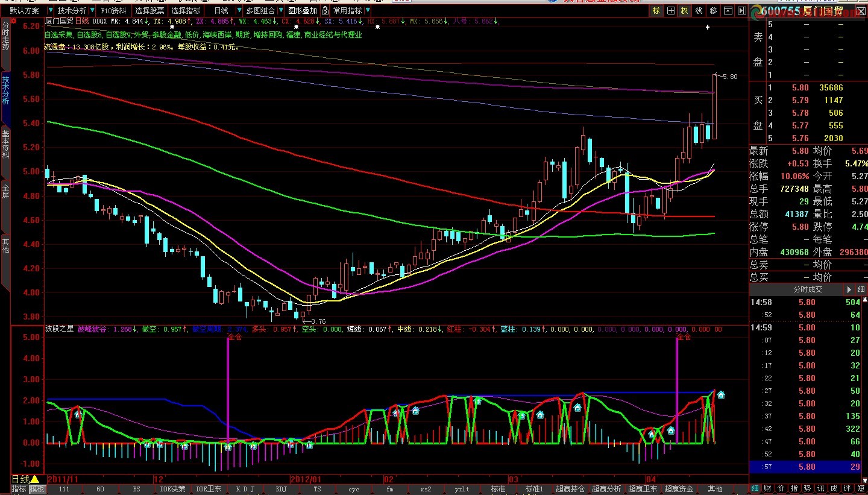The image size is (868, 495).
Task: Click the 3.76 low price label on chart
Action: (318, 321)
